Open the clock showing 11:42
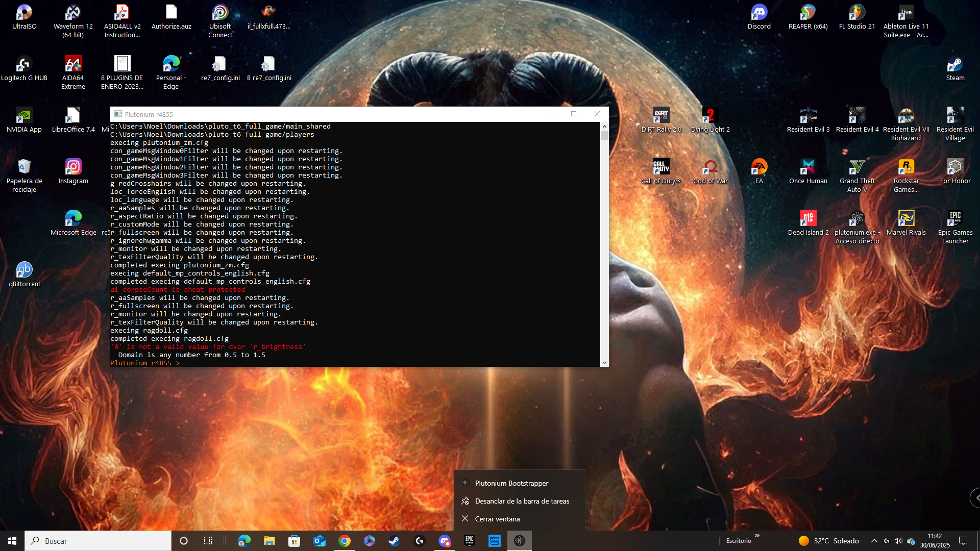This screenshot has width=980, height=551. 935,541
